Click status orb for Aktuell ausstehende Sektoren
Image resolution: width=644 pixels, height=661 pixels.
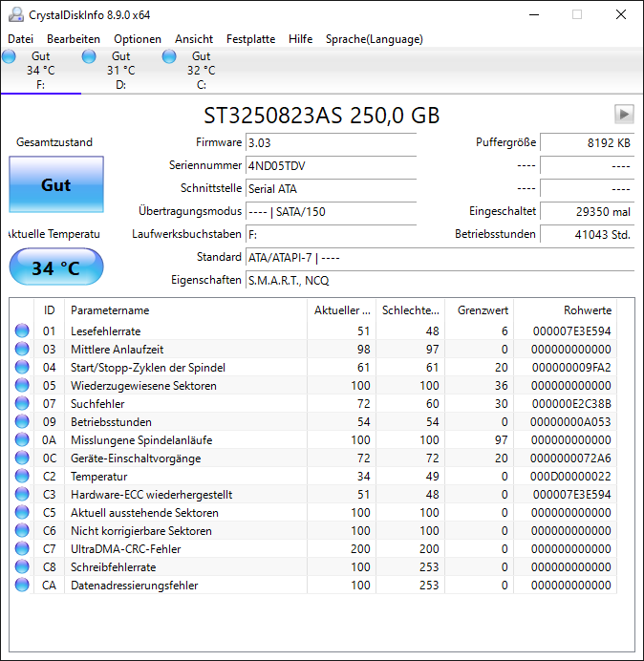point(22,512)
